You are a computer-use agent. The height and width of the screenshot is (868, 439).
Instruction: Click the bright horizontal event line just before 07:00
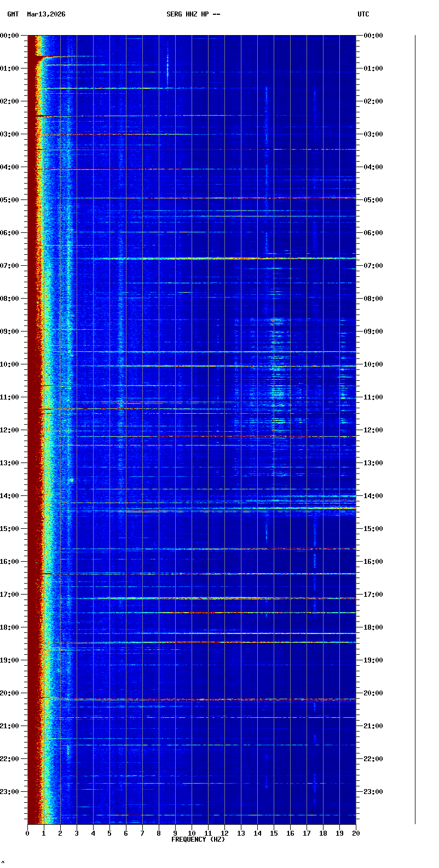(219, 258)
